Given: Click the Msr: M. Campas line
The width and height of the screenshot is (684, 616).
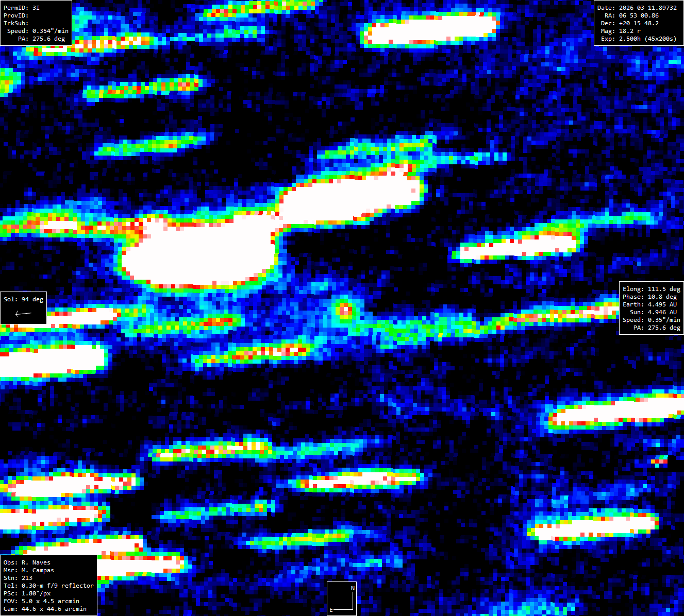Looking at the screenshot, I should 28,570.
